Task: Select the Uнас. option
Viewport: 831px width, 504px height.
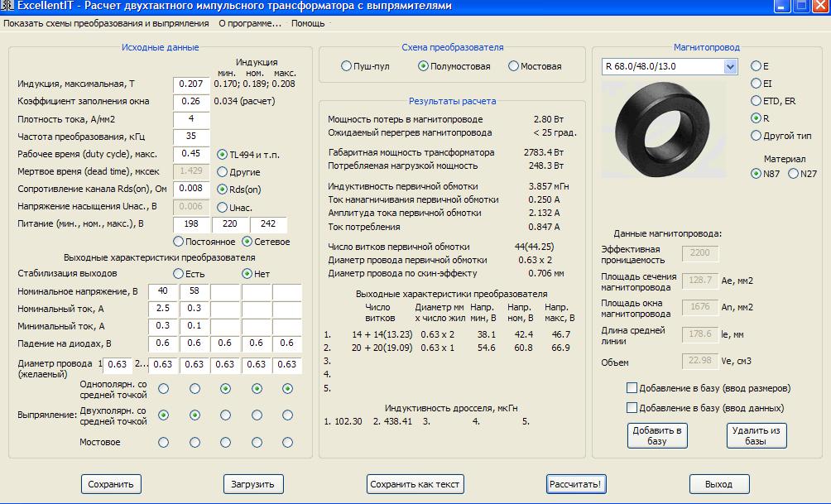Action: [222, 207]
